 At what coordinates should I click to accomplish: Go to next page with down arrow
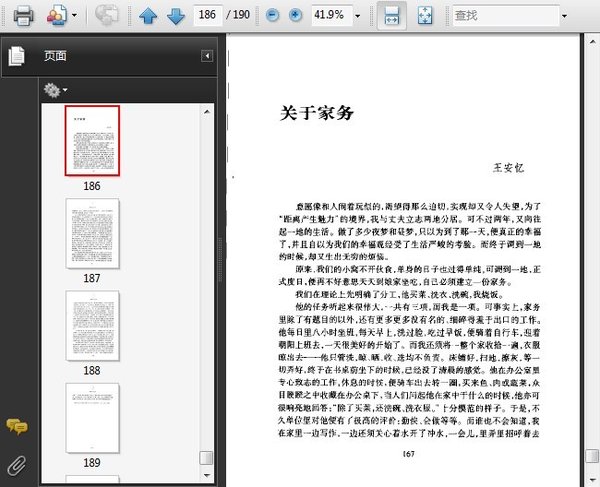click(x=175, y=15)
